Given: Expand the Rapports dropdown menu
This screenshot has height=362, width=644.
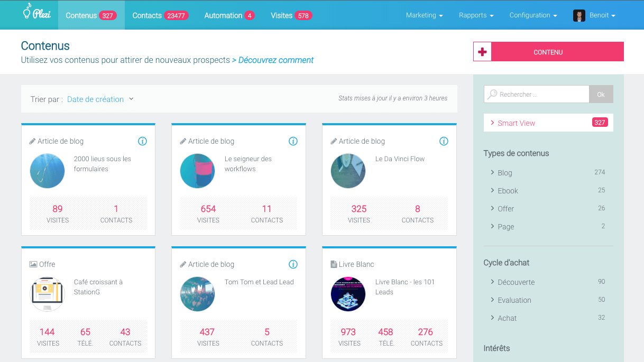Looking at the screenshot, I should (x=476, y=15).
